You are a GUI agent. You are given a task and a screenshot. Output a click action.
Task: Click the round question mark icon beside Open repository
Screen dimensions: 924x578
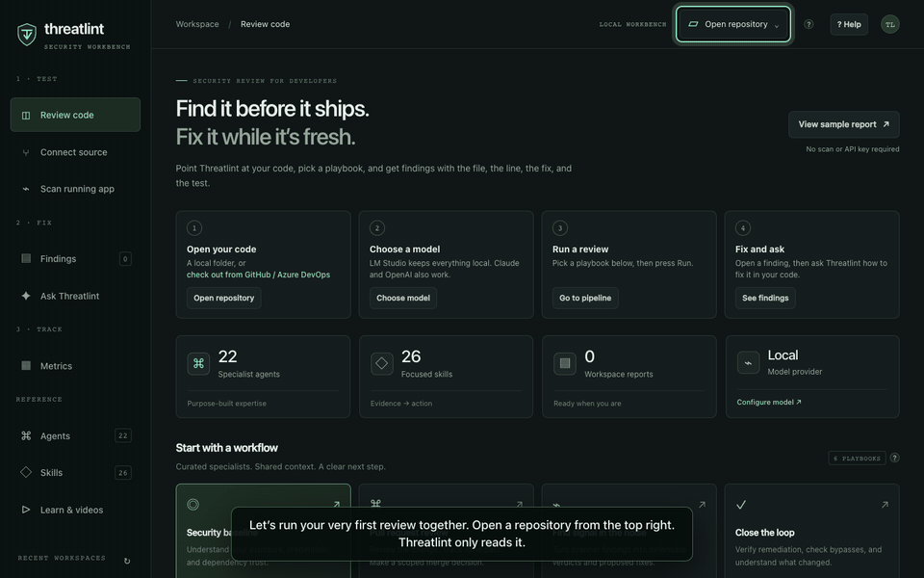click(808, 24)
